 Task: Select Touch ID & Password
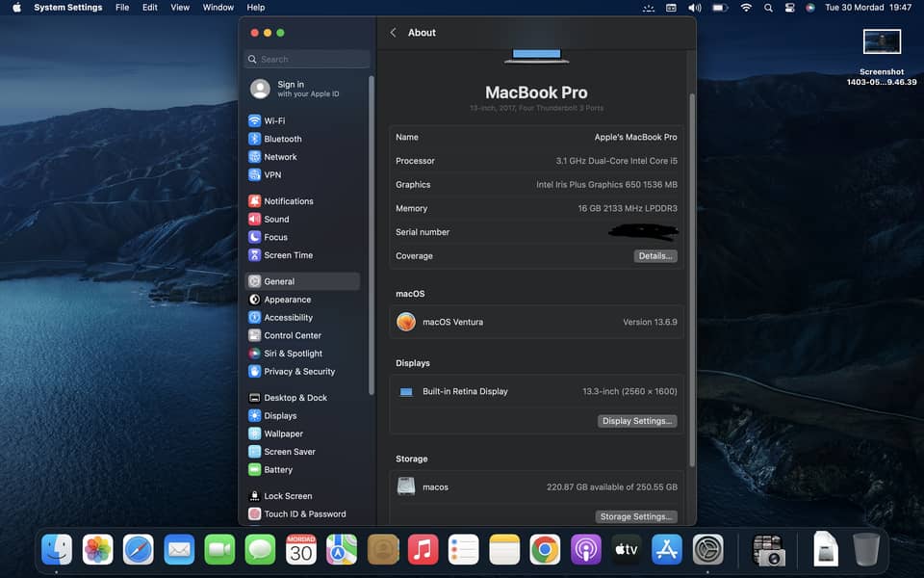pos(304,514)
